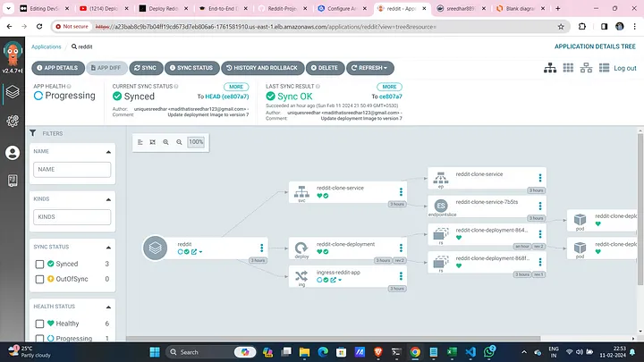This screenshot has height=362, width=644.
Task: Show hidden system tray icons chevron
Action: coord(524,352)
